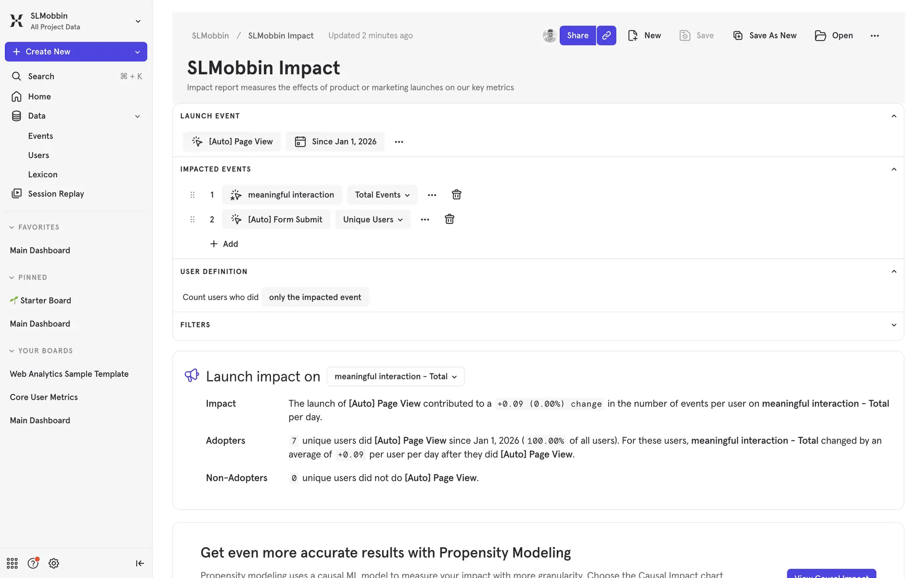
Task: Open the Total Events dropdown
Action: coord(382,195)
